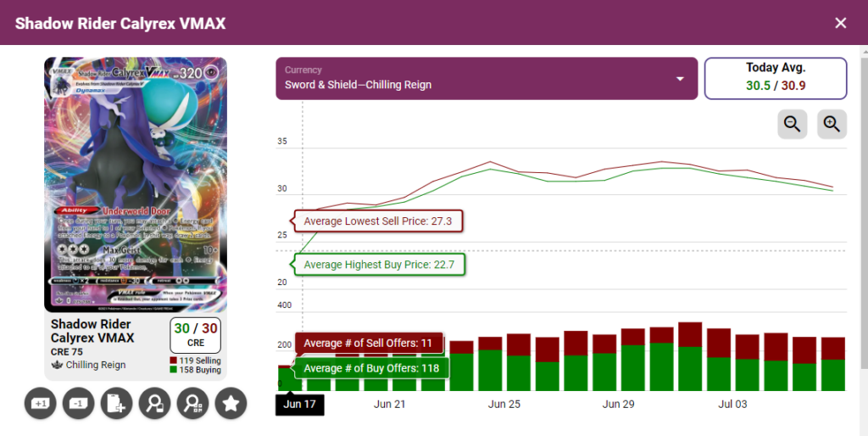Click the last volume bar on the chart

(x=833, y=364)
